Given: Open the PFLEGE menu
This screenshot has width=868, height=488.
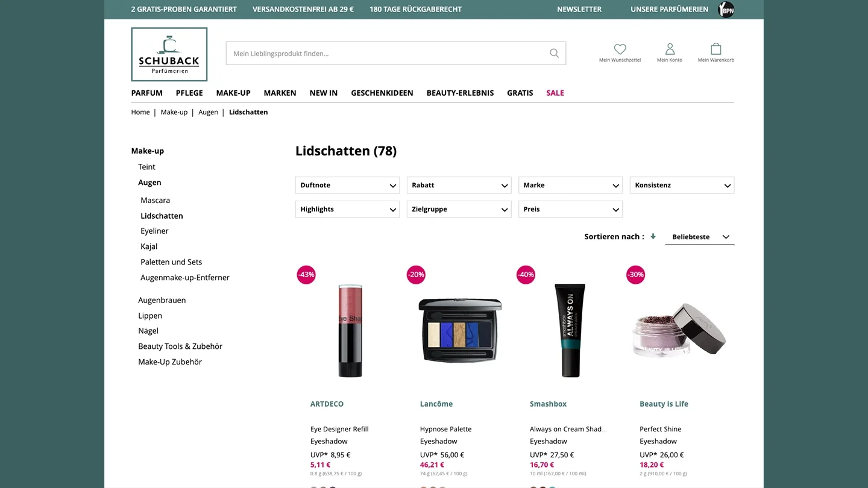Looking at the screenshot, I should tap(189, 93).
